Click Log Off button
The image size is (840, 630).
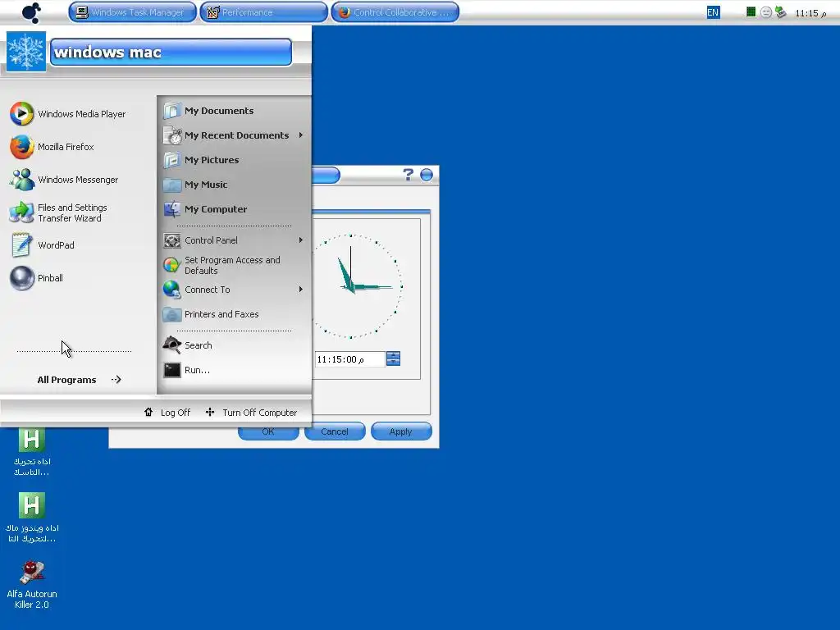tap(167, 413)
